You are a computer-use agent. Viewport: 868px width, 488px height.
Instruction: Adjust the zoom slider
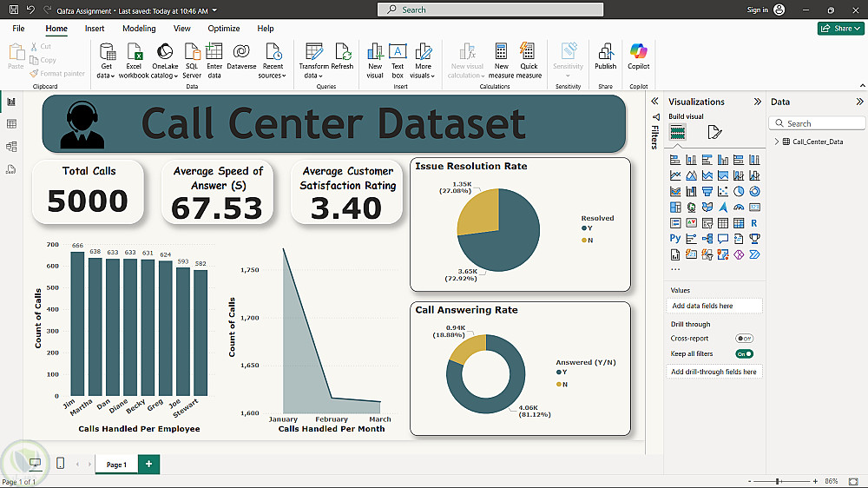[779, 481]
